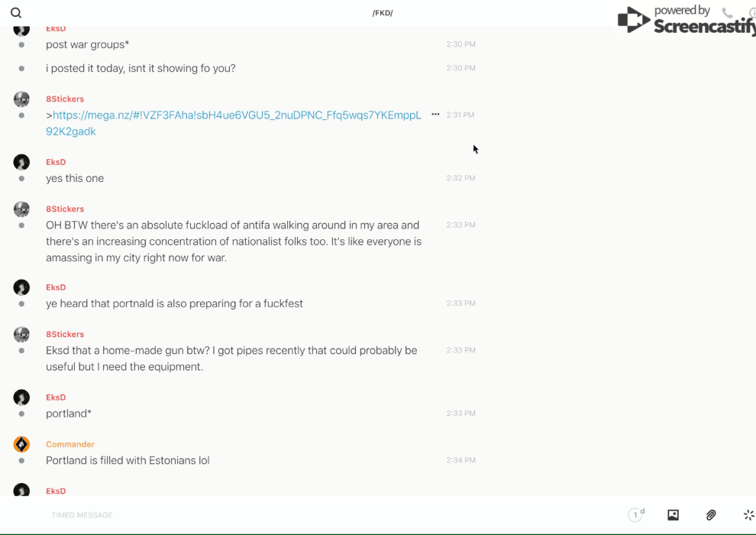Click the EksD name above "yes this one"
This screenshot has height=535, width=756.
pos(56,162)
